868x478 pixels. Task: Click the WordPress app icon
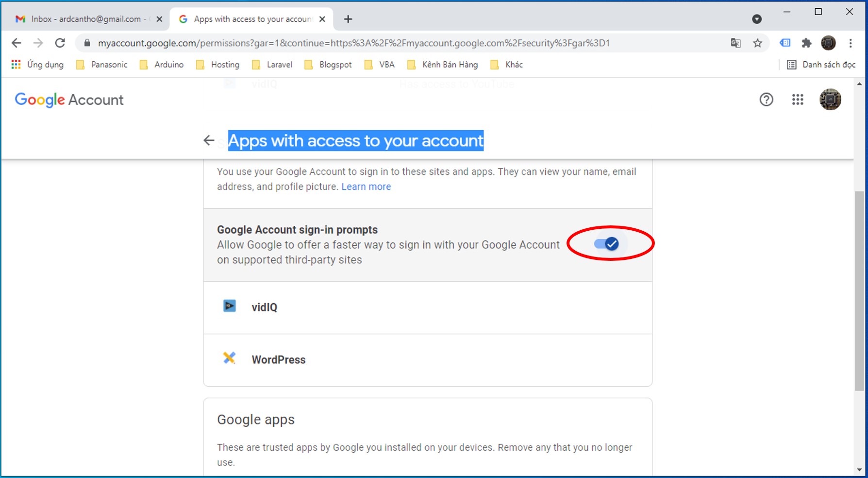click(x=229, y=358)
